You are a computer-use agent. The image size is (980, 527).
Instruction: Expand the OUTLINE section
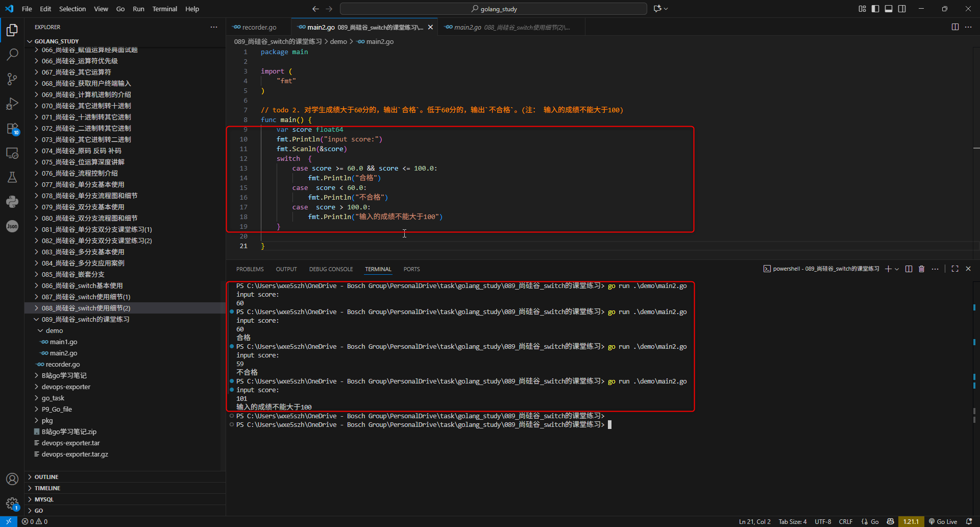[125, 477]
